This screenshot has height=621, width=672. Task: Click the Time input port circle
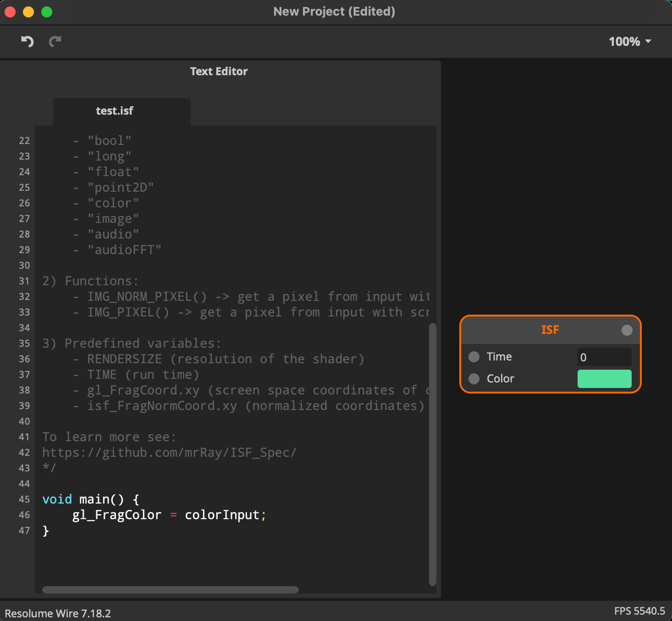(474, 357)
